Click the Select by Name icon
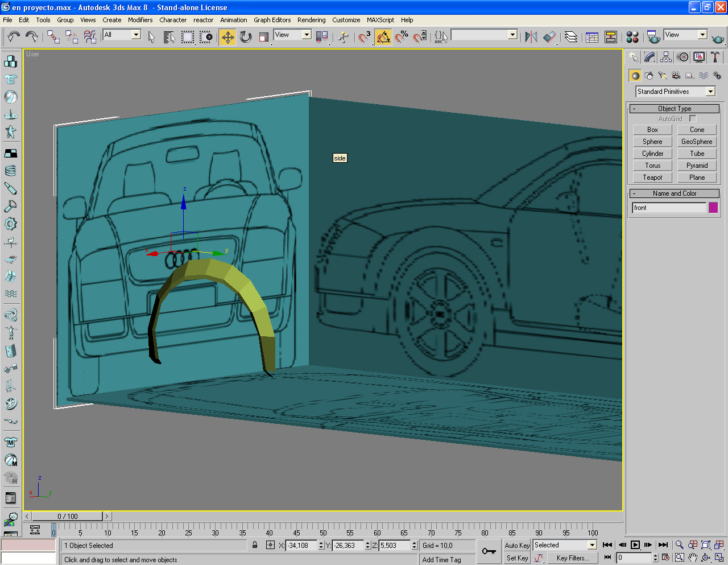The width and height of the screenshot is (728, 565). (169, 38)
